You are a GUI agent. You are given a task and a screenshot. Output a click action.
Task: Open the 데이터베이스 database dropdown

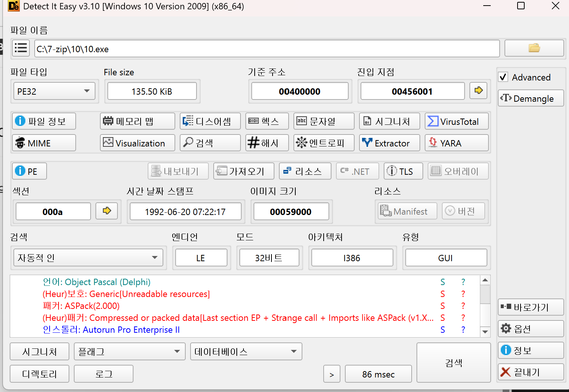pyautogui.click(x=246, y=351)
